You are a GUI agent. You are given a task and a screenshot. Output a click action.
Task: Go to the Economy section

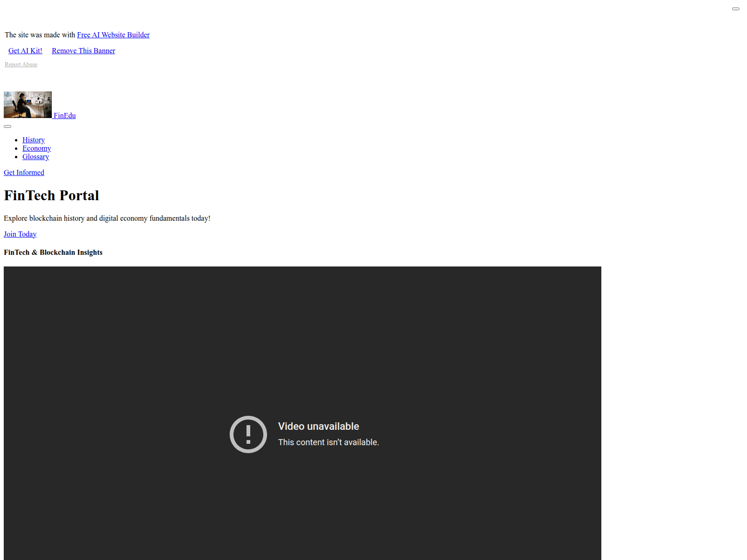click(x=36, y=148)
